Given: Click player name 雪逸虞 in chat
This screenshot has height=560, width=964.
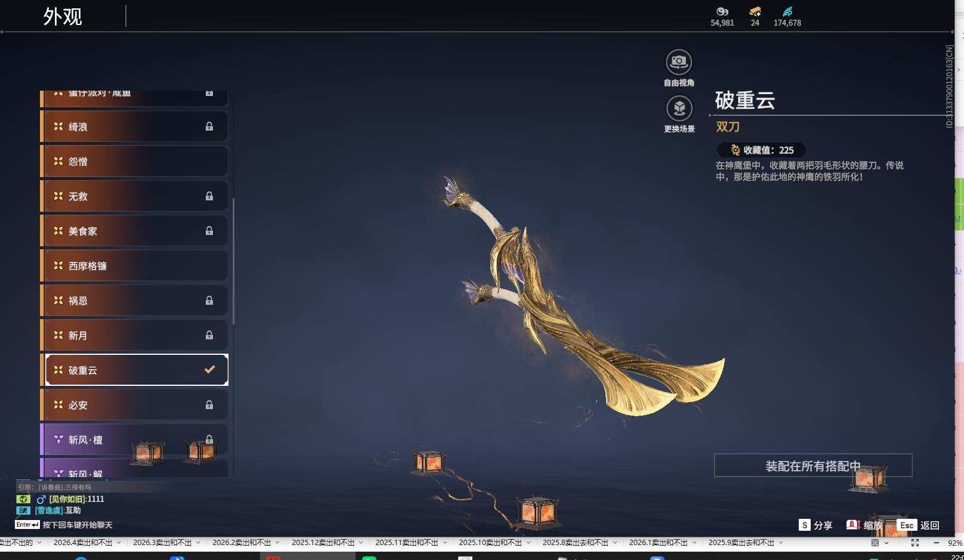Looking at the screenshot, I should pos(49,511).
